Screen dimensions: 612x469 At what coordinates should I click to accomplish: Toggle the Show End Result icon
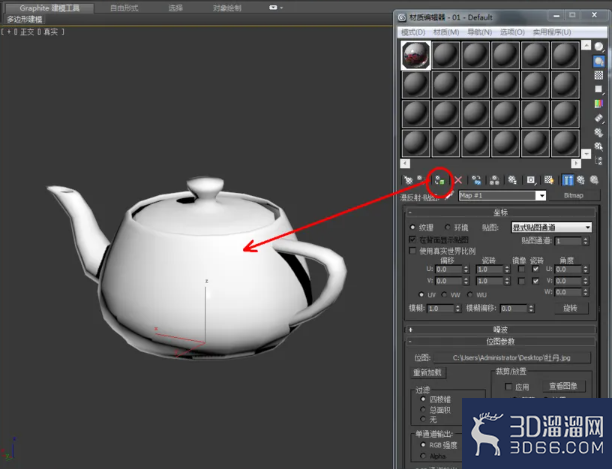(x=568, y=180)
